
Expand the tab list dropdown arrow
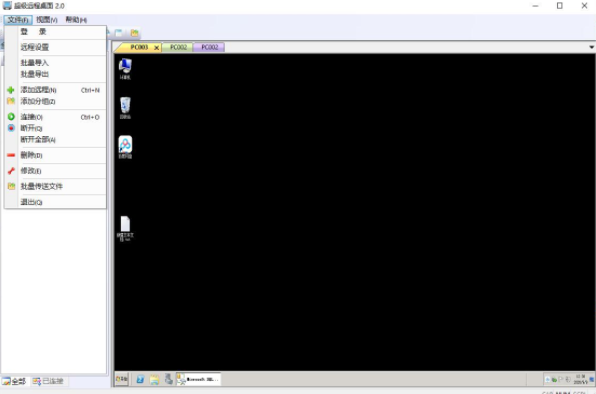591,47
